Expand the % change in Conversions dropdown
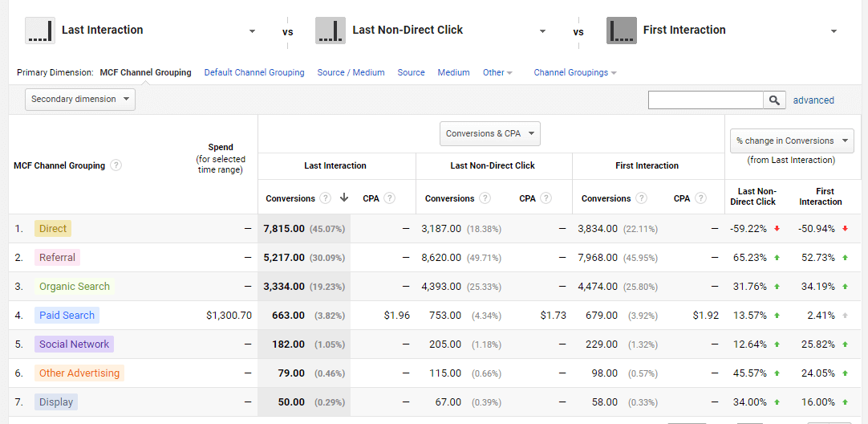The image size is (868, 424). click(x=791, y=141)
